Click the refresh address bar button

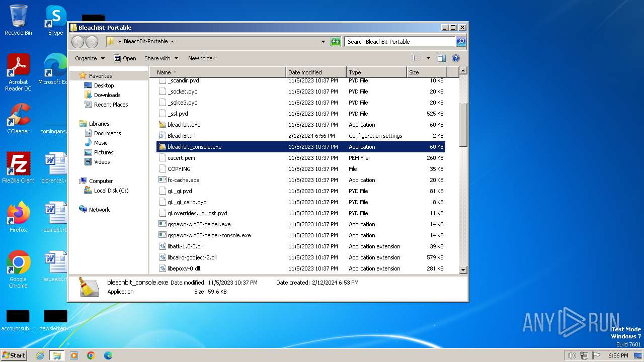[x=336, y=42]
